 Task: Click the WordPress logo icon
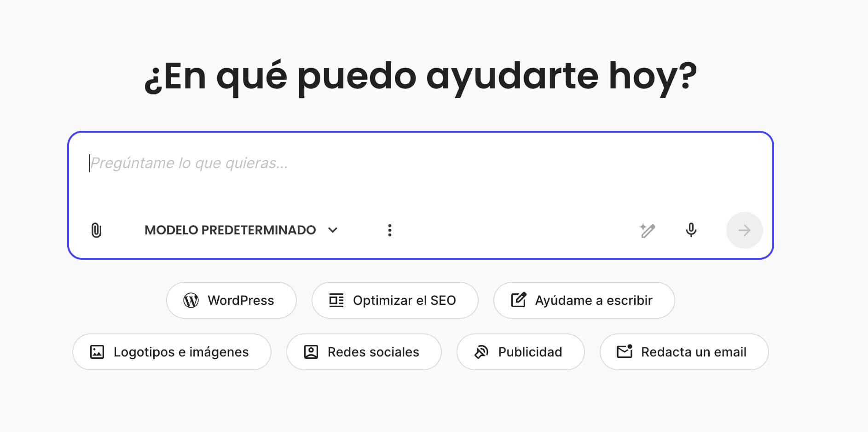(192, 300)
